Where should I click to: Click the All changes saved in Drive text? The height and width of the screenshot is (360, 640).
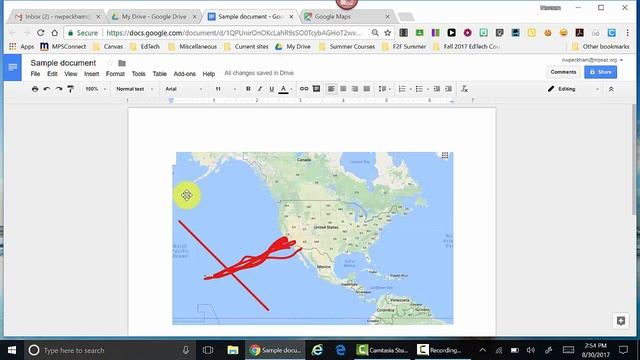259,73
